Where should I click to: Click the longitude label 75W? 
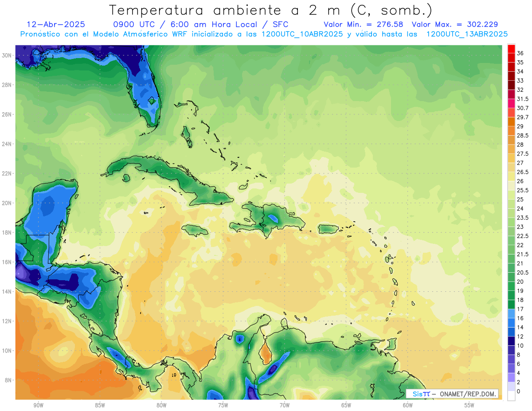pos(223,406)
